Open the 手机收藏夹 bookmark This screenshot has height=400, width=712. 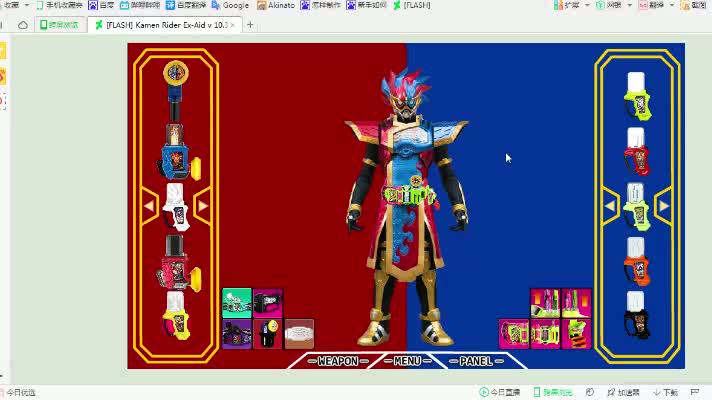pyautogui.click(x=59, y=5)
